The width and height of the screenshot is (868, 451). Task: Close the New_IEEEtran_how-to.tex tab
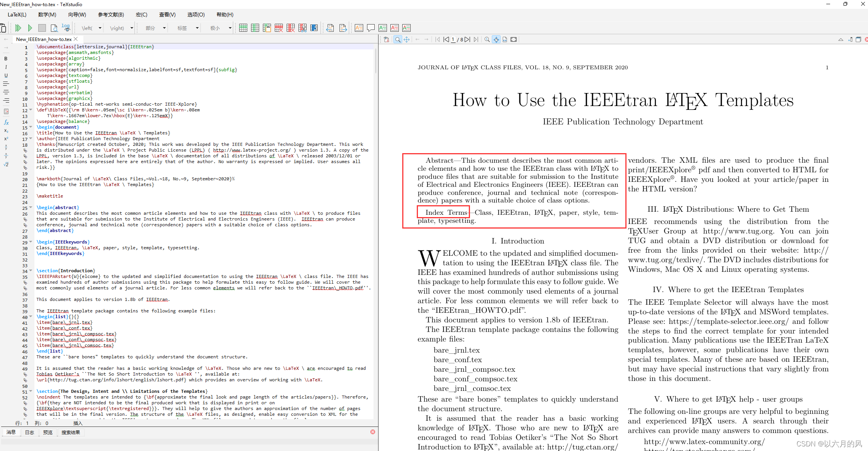pos(76,39)
